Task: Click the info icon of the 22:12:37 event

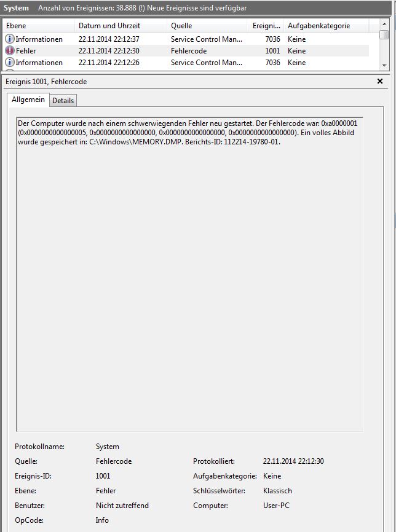Action: point(10,39)
